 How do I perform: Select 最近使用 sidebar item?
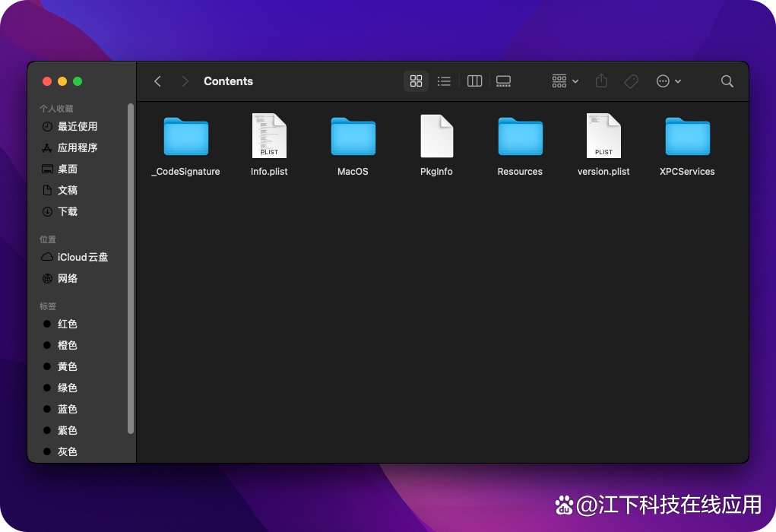tap(77, 126)
